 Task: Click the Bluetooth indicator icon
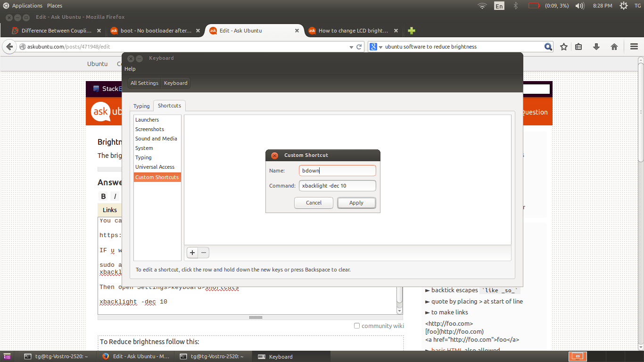pos(515,6)
